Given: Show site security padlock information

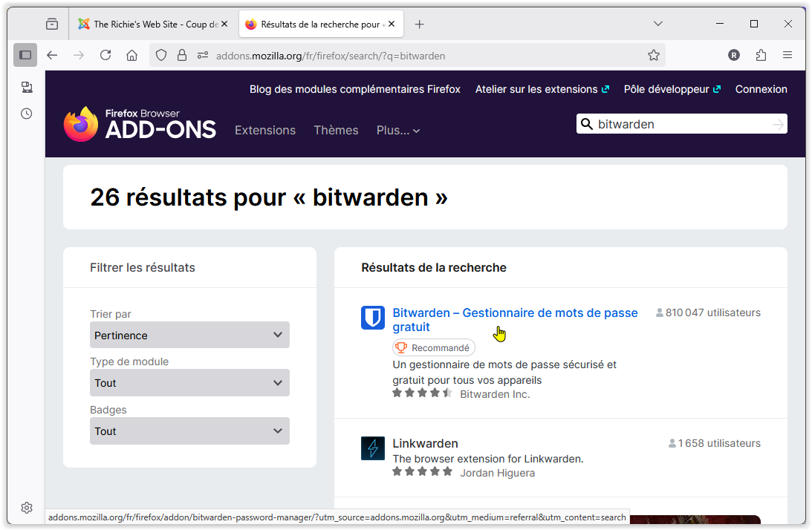Looking at the screenshot, I should pyautogui.click(x=182, y=56).
